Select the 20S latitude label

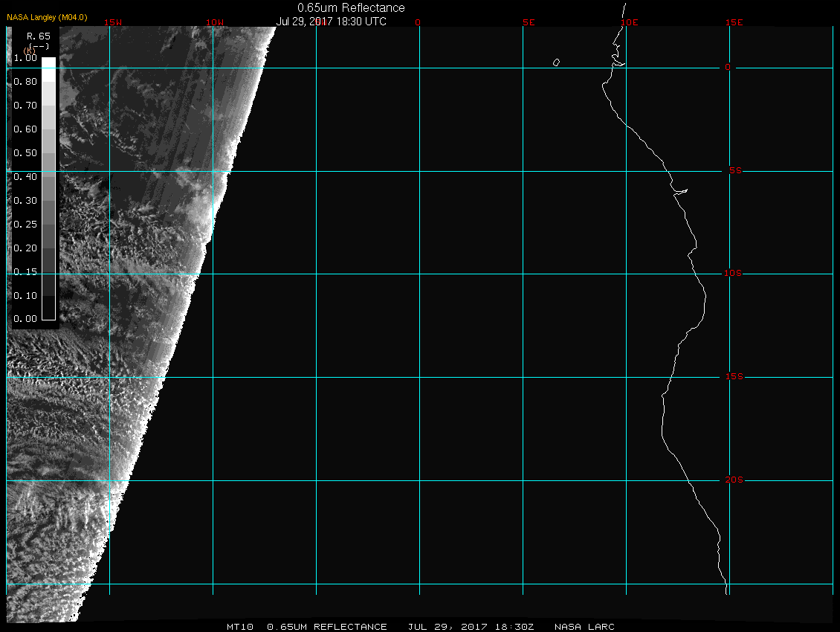point(733,480)
